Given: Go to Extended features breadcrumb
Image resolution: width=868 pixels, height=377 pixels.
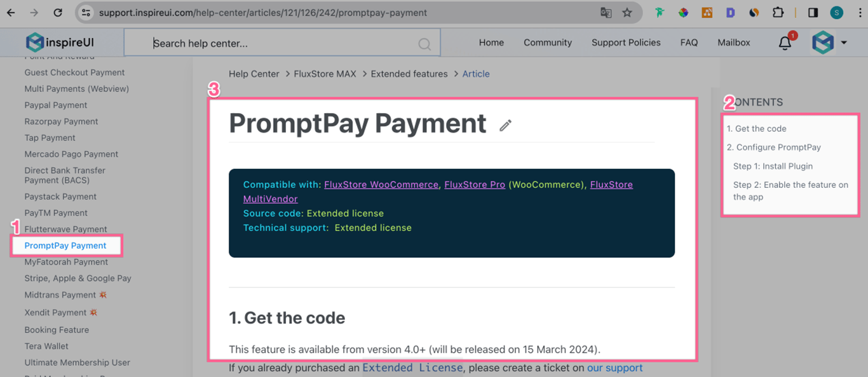Looking at the screenshot, I should [x=409, y=74].
